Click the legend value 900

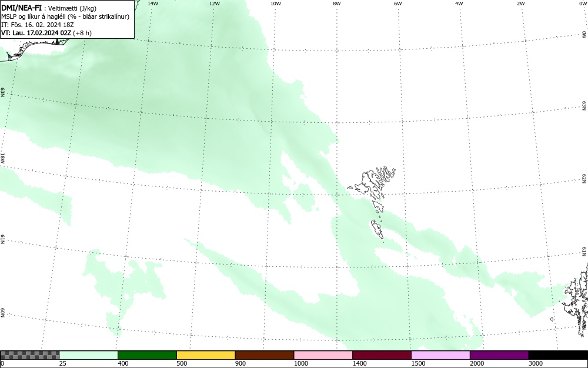point(240,363)
